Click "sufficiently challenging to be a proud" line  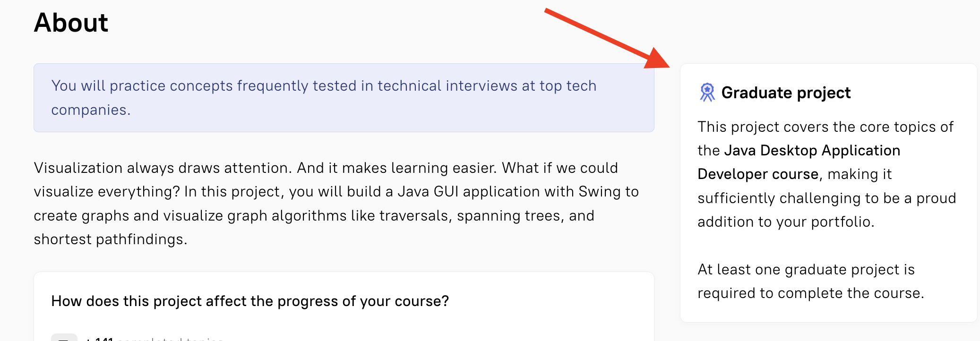pyautogui.click(x=826, y=198)
